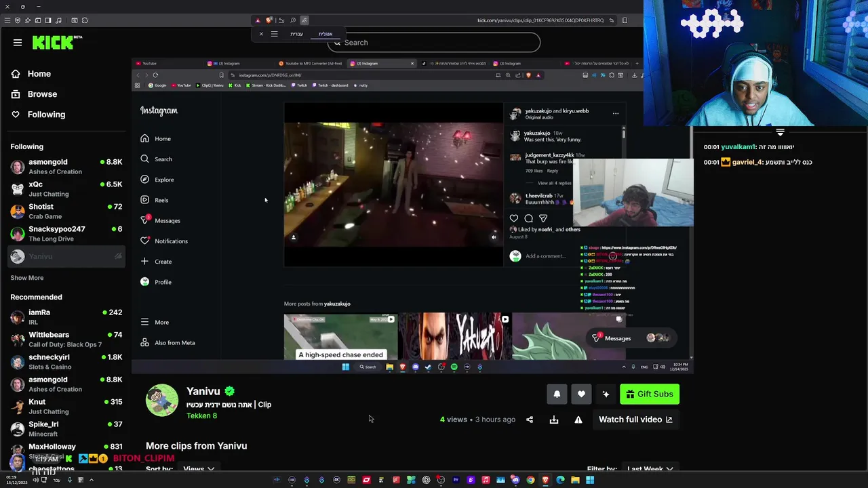Open iamRa IRL recommended channel
Screen dimensions: 868x488
coord(66,317)
